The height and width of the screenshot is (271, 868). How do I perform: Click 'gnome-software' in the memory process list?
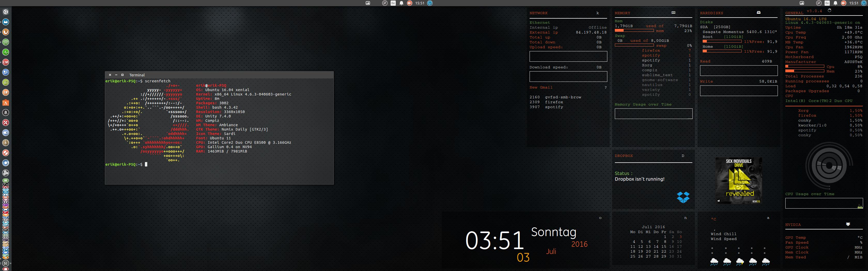point(660,80)
